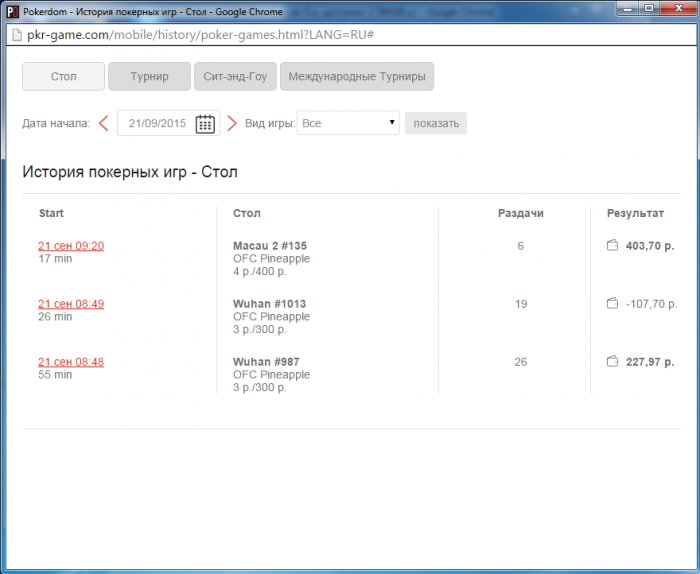This screenshot has height=574, width=700.
Task: Open the 21 сен 08:48 session link
Action: (71, 362)
